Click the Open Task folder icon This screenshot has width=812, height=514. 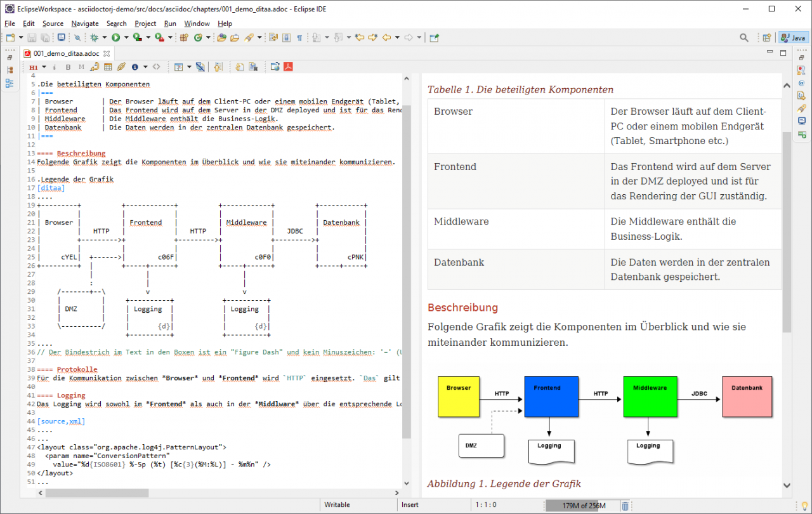click(x=235, y=37)
